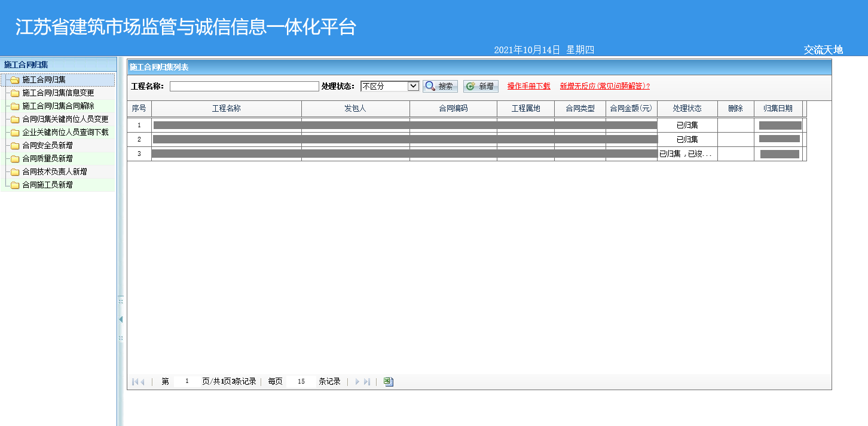Open 合同安全员新增 in sidebar
The image size is (868, 426).
coord(47,145)
